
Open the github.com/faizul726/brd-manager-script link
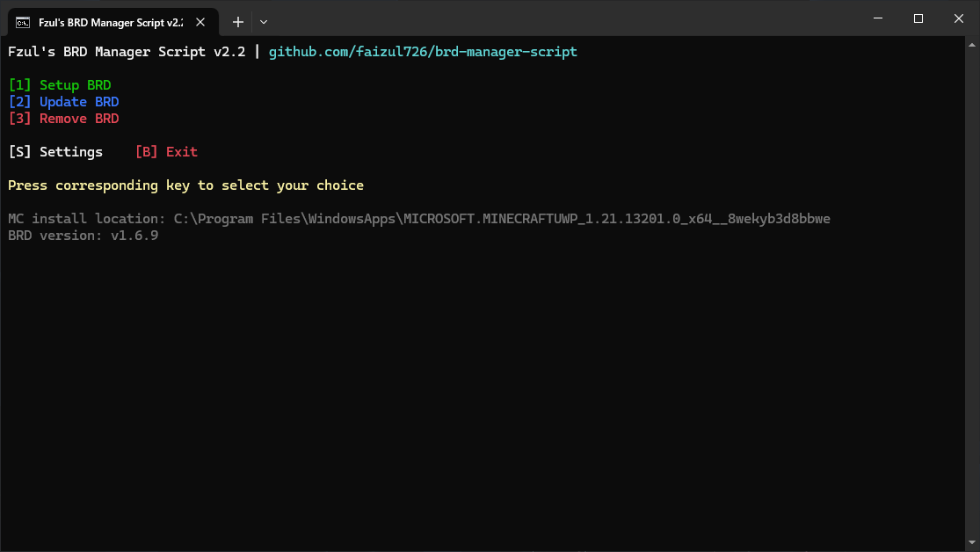tap(423, 52)
